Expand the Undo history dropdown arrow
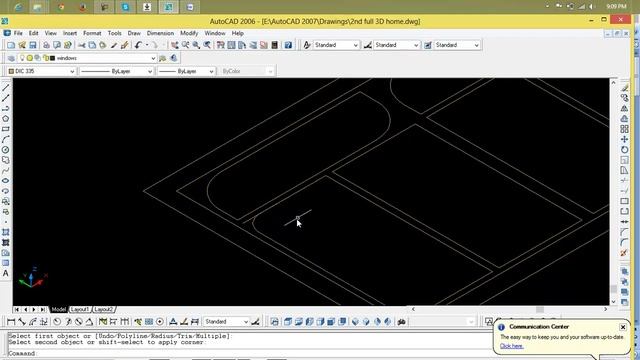The height and width of the screenshot is (360, 640). (x=147, y=45)
